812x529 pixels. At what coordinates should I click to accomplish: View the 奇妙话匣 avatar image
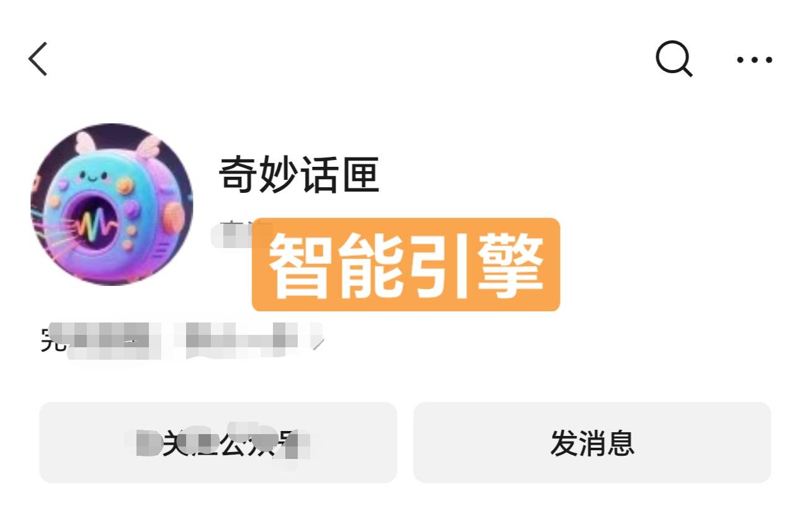112,204
